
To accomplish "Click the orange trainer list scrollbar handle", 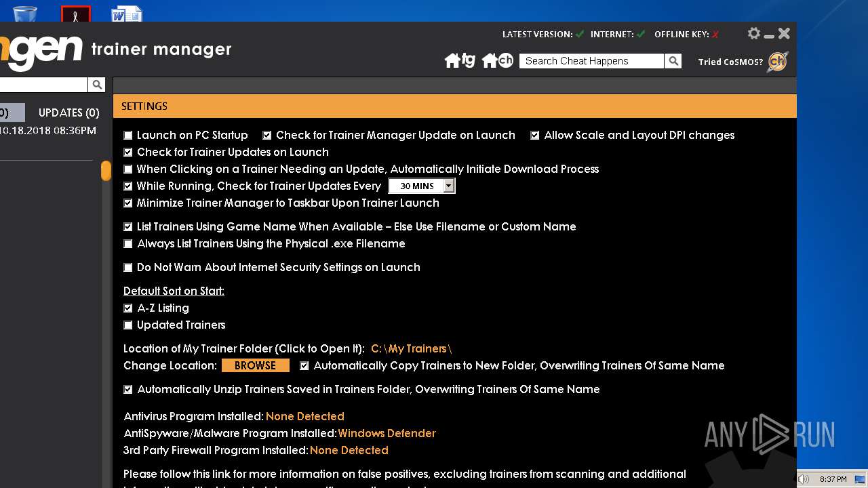I will coord(106,170).
